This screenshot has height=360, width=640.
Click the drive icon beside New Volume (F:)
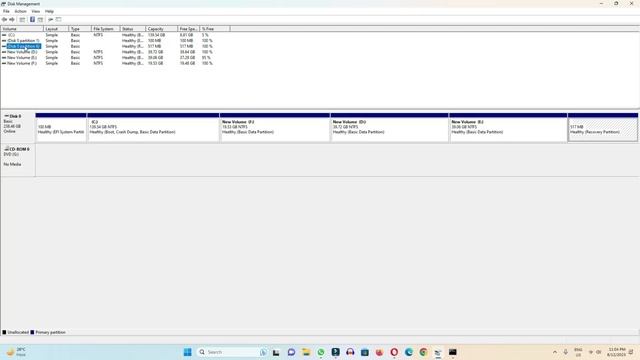tap(4, 64)
